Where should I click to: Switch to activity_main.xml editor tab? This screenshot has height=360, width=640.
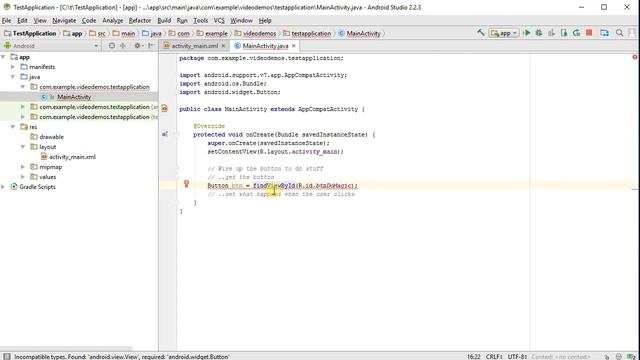tap(195, 46)
